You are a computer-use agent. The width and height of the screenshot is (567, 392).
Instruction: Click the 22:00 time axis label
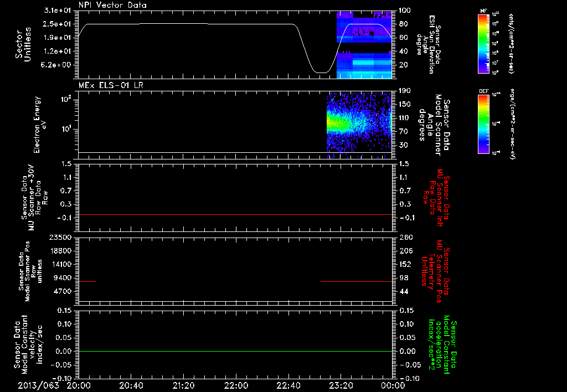coord(236,385)
